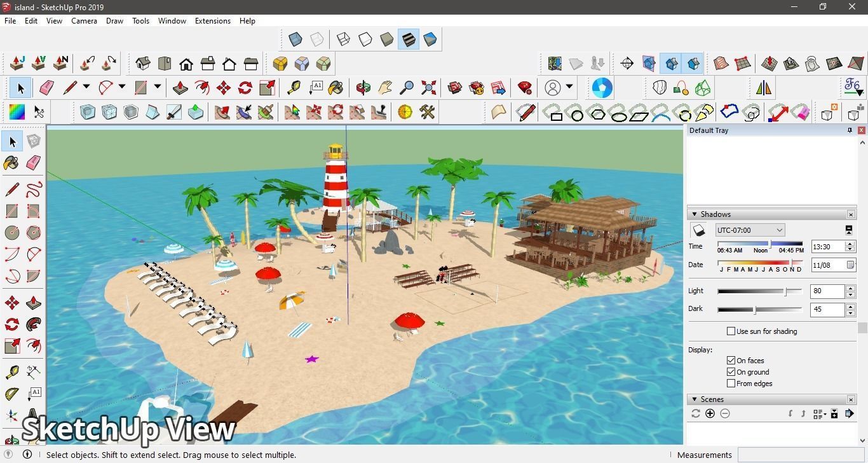Click the Zoom Extents tool
The height and width of the screenshot is (463, 868).
click(x=429, y=87)
